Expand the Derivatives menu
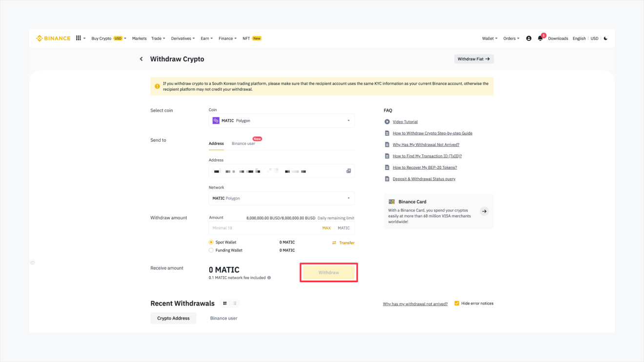This screenshot has width=644, height=362. [183, 38]
